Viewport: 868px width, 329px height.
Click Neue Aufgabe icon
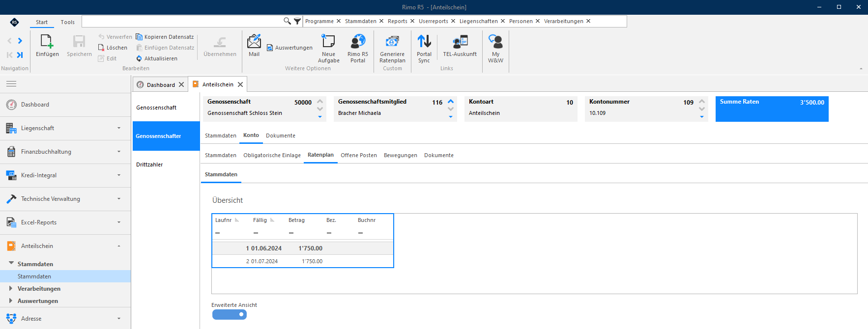(328, 42)
